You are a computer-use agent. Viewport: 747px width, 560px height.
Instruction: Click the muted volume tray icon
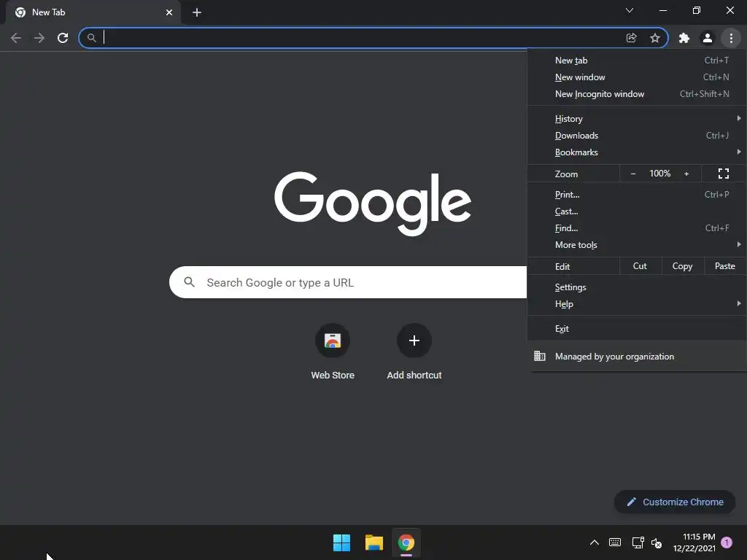point(657,542)
